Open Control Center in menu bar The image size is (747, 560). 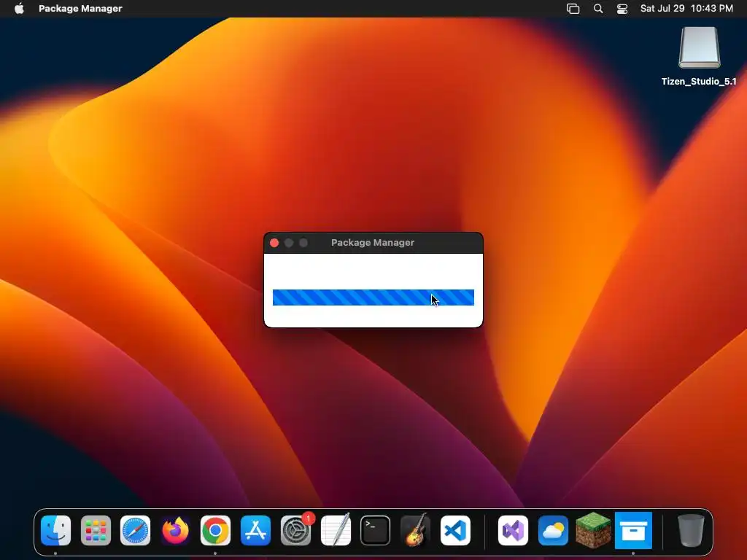tap(622, 9)
